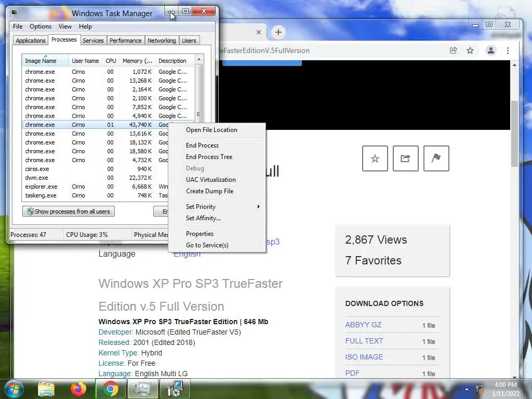Click the Chrome address bar URL
Image resolution: width=532 pixels, height=399 pixels.
pyautogui.click(x=264, y=50)
